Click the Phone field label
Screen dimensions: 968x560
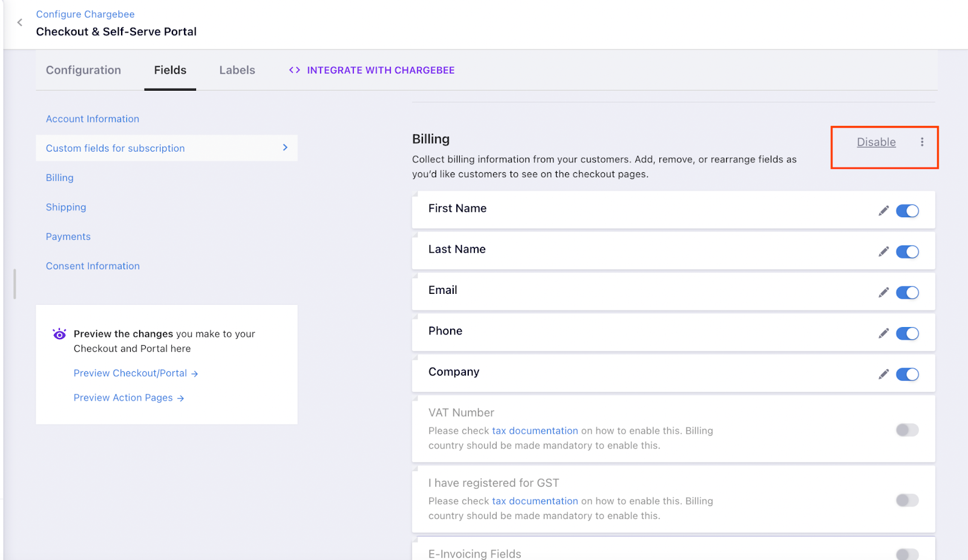(x=445, y=331)
